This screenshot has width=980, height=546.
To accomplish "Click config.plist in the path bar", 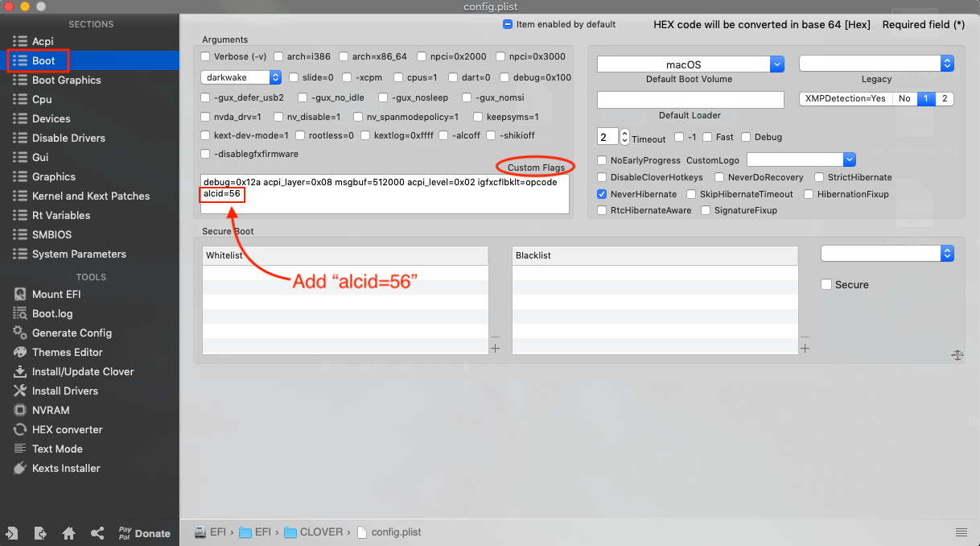I will (x=389, y=532).
